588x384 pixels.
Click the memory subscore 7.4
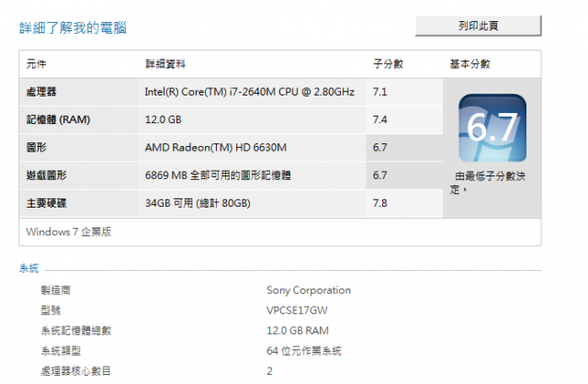tap(379, 119)
